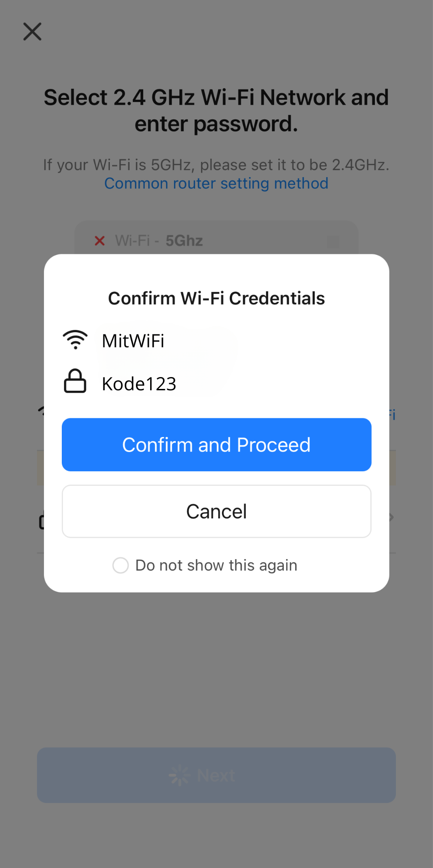Click the Wi-Fi - 5Ghz example illustration
This screenshot has width=433, height=868.
(216, 239)
